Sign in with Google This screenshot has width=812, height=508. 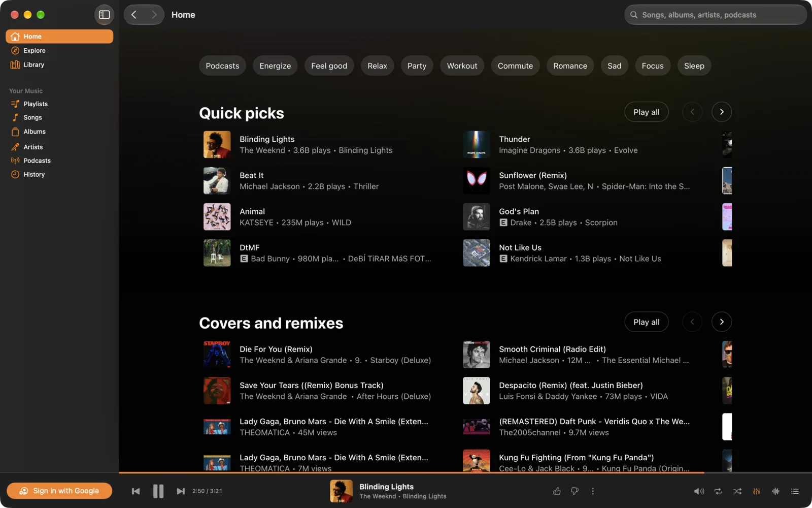click(x=59, y=491)
